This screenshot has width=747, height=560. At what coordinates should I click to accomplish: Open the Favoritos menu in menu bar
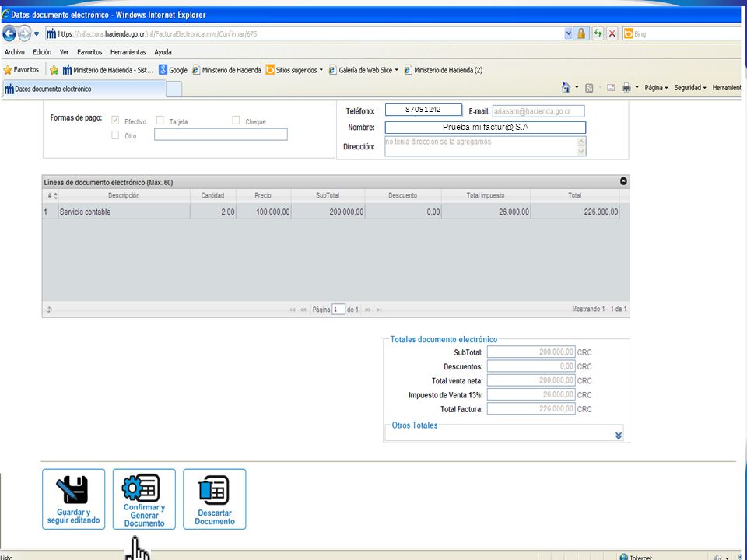89,52
